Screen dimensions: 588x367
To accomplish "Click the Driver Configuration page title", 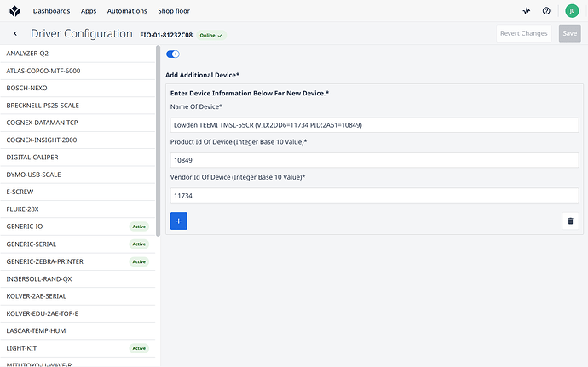I will [81, 33].
